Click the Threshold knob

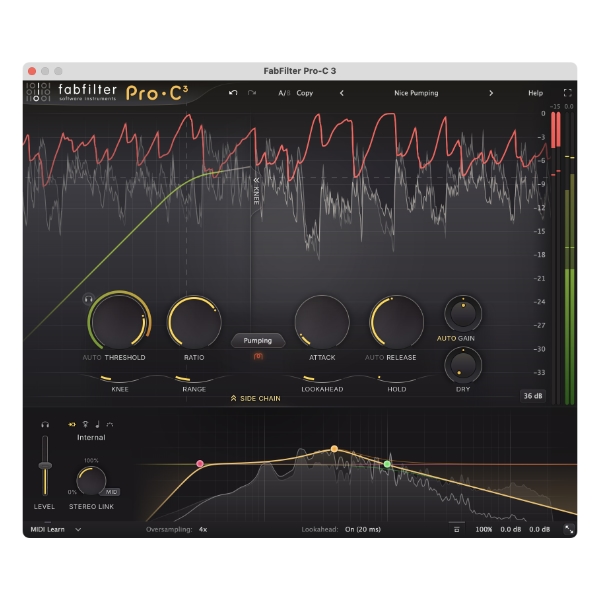pyautogui.click(x=119, y=321)
